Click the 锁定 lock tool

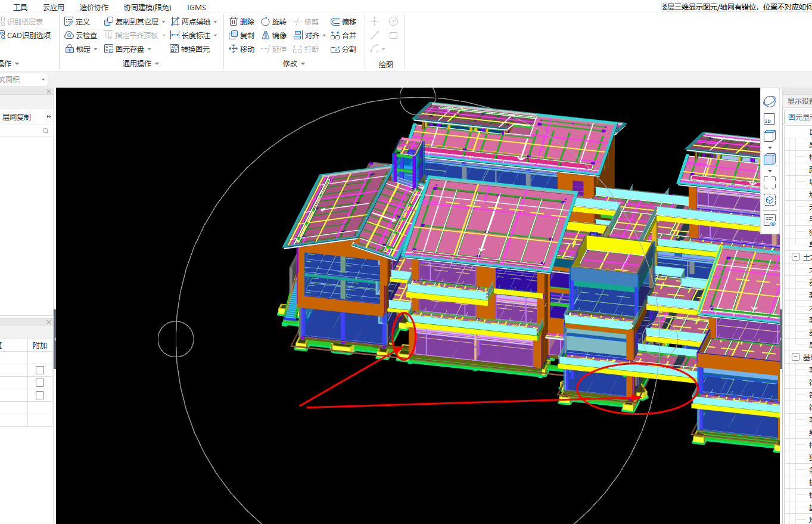tap(77, 49)
